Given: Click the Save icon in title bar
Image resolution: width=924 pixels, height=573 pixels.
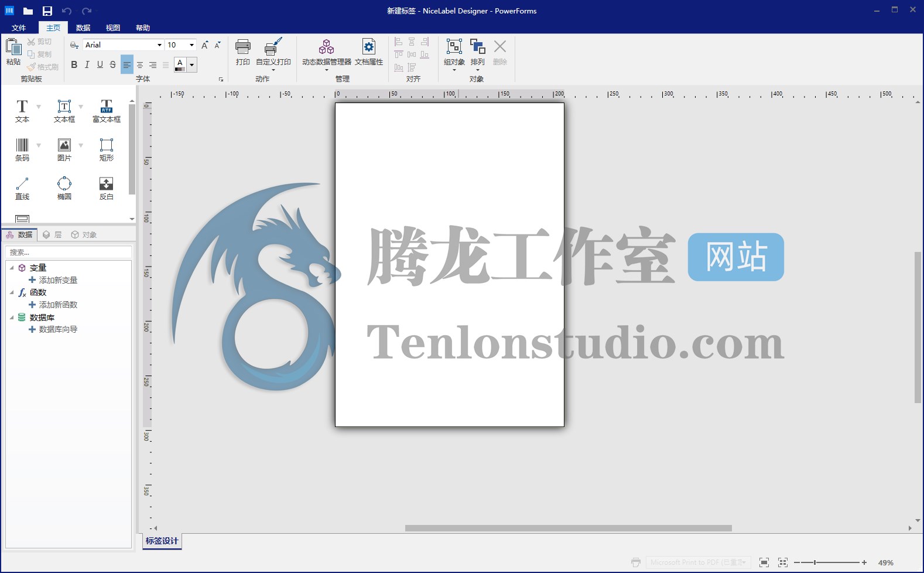Looking at the screenshot, I should click(x=47, y=11).
